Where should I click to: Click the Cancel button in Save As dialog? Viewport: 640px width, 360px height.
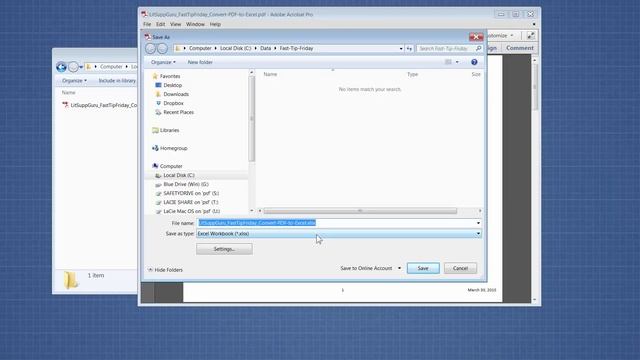pyautogui.click(x=460, y=268)
